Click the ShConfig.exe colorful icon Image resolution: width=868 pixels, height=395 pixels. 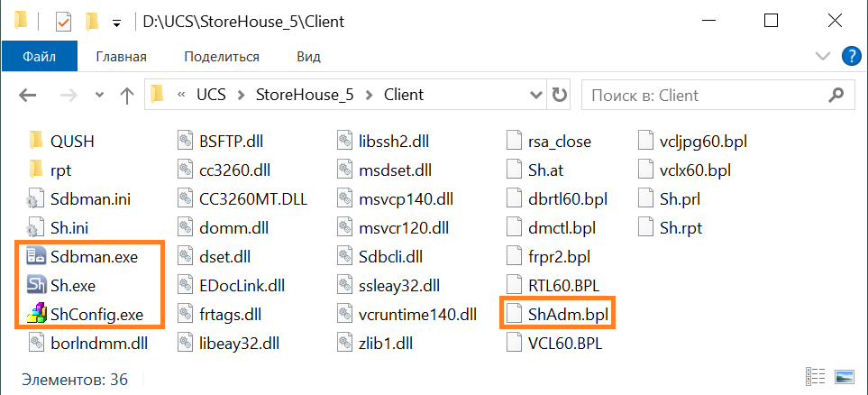(36, 315)
